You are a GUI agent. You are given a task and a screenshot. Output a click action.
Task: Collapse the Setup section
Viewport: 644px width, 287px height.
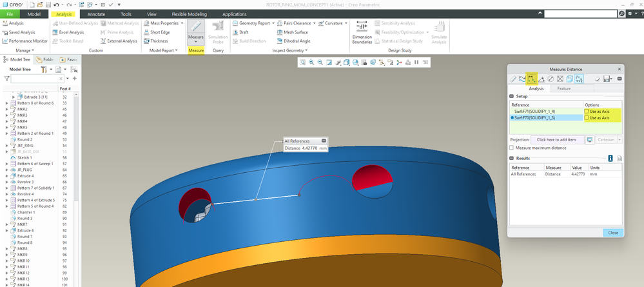(x=511, y=96)
